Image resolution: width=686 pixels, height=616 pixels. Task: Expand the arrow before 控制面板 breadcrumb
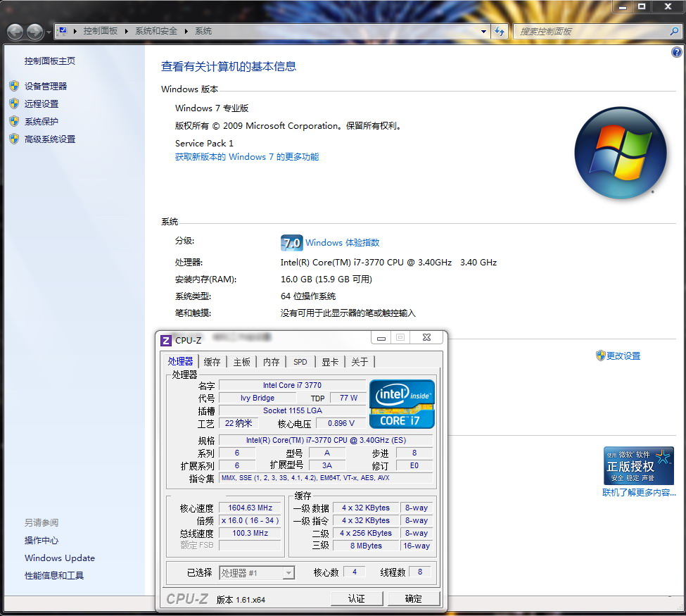(75, 32)
